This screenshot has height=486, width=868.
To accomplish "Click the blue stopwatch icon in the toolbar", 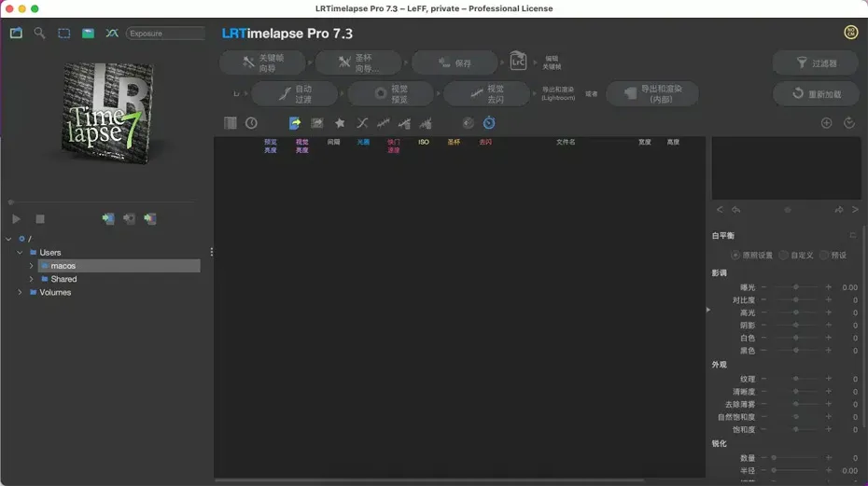I will [489, 123].
